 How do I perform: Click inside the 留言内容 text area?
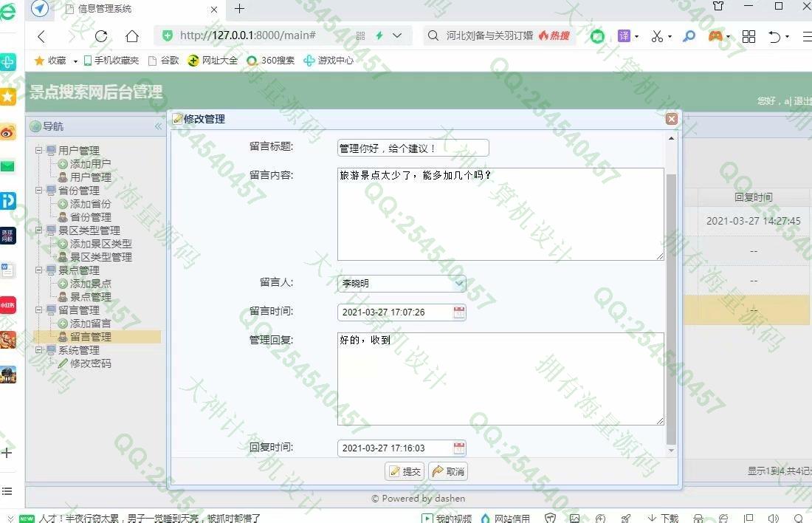(x=500, y=213)
